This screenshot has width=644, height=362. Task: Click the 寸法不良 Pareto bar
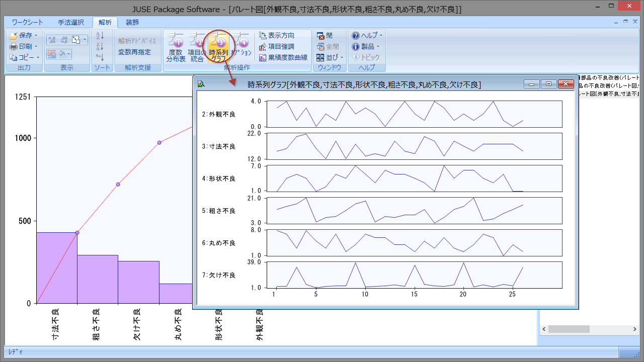57,268
